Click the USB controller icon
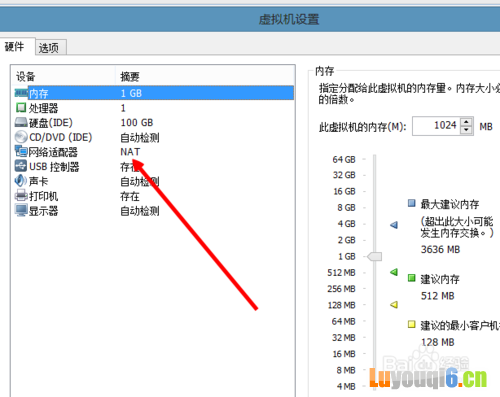The height and width of the screenshot is (397, 500). tap(21, 166)
